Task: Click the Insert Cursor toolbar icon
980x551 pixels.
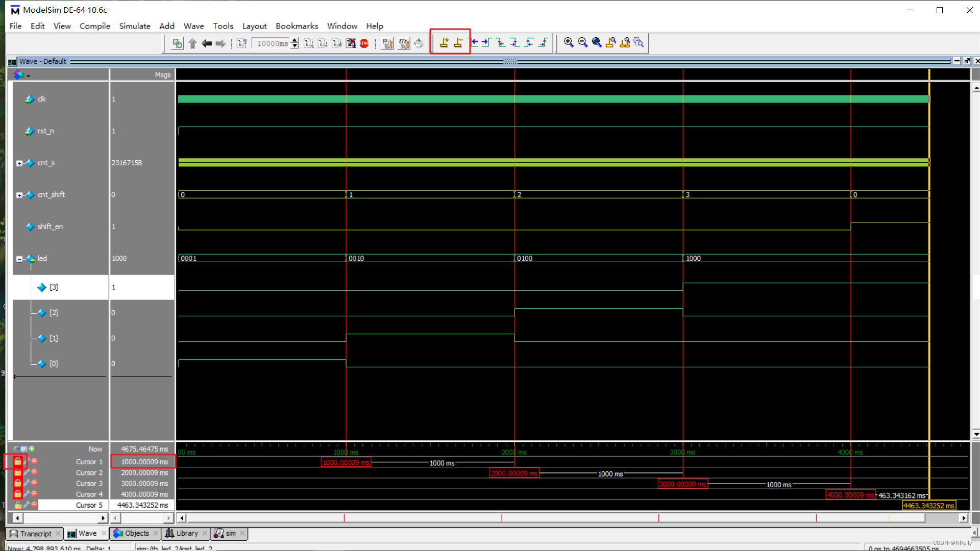Action: [444, 43]
